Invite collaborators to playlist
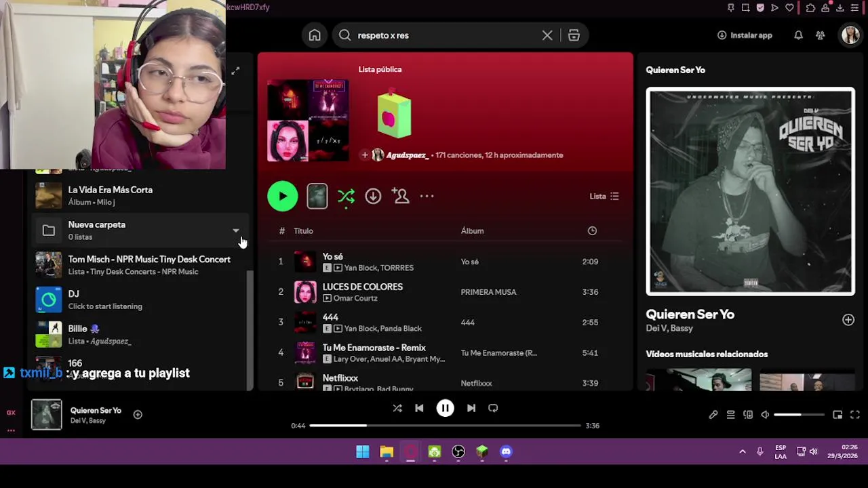Screen dimensions: 868x488 (401, 197)
